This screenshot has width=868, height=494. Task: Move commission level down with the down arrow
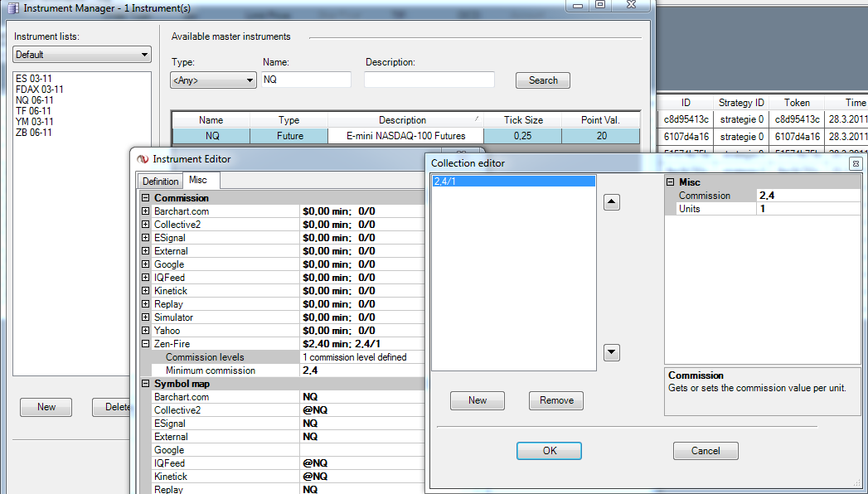pos(611,352)
